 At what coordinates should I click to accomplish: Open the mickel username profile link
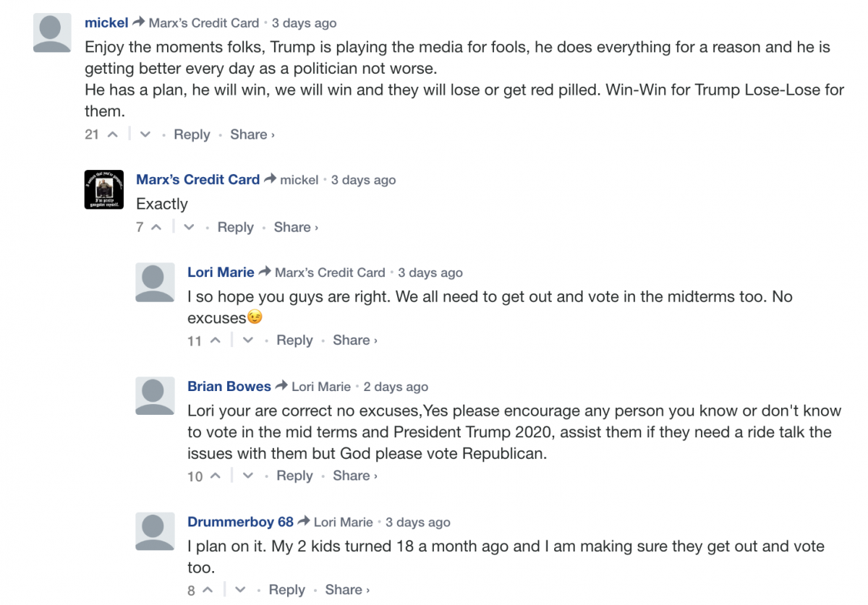tap(106, 23)
